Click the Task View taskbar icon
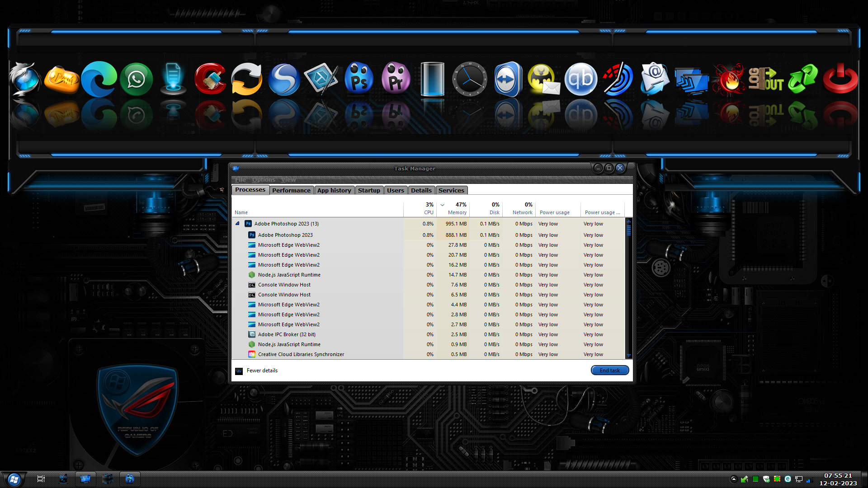 (41, 479)
